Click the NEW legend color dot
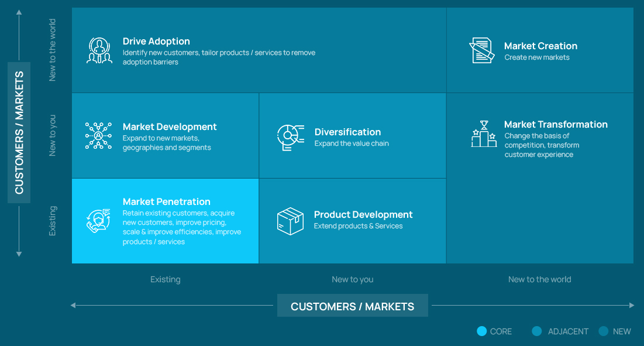644x346 pixels. (x=604, y=331)
